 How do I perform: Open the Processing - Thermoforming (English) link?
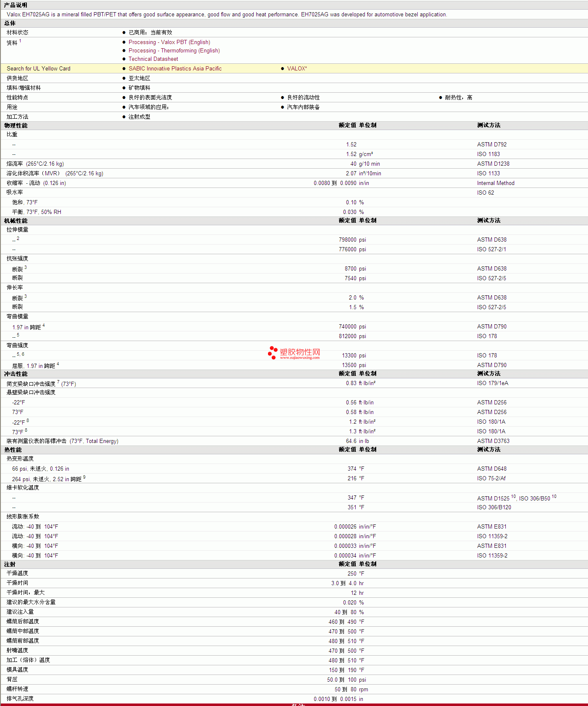pos(174,50)
